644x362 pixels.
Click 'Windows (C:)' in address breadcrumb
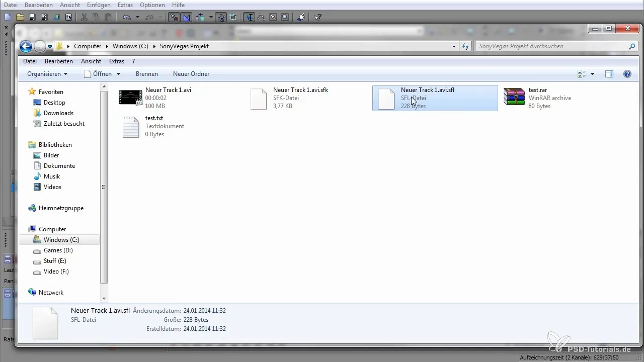(130, 46)
